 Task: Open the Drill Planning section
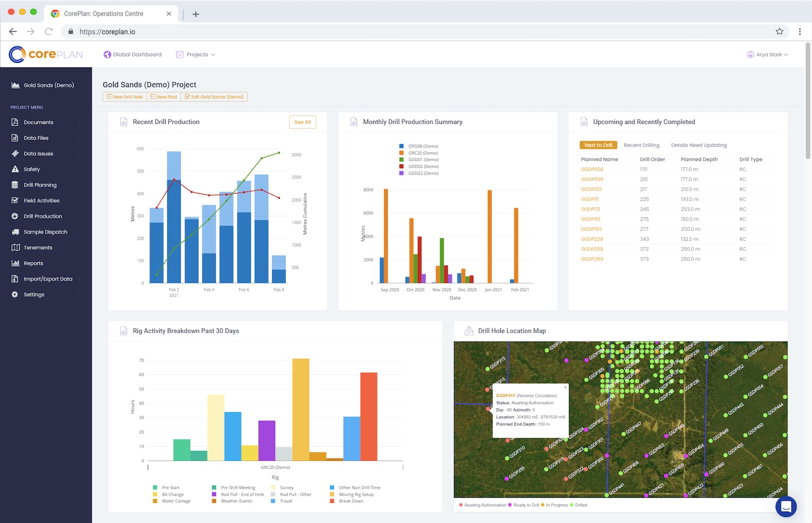click(x=41, y=184)
